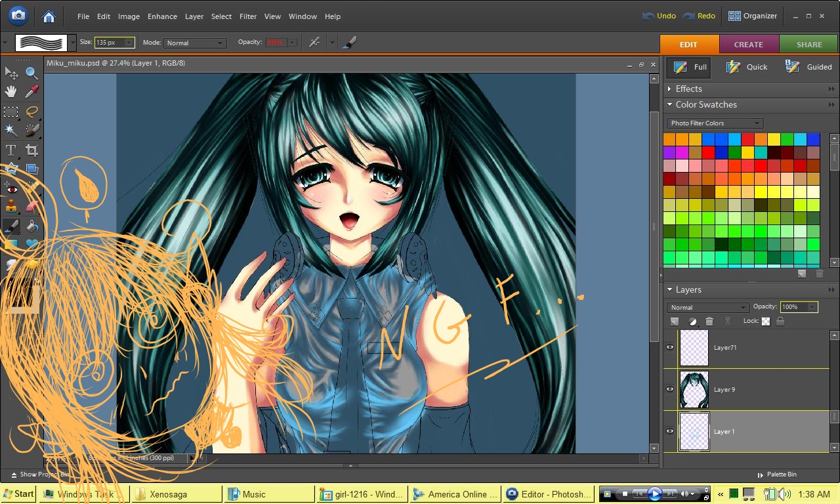Open the Photoshop Elements camera logo
The height and width of the screenshot is (504, 840).
click(18, 15)
